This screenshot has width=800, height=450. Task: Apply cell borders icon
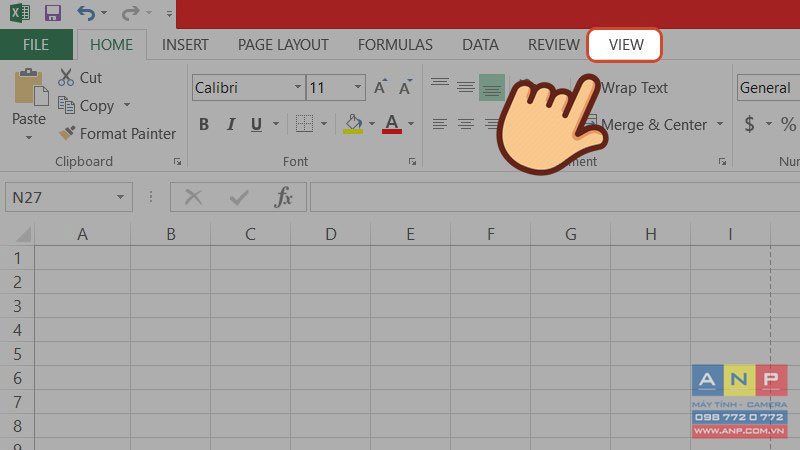[305, 123]
